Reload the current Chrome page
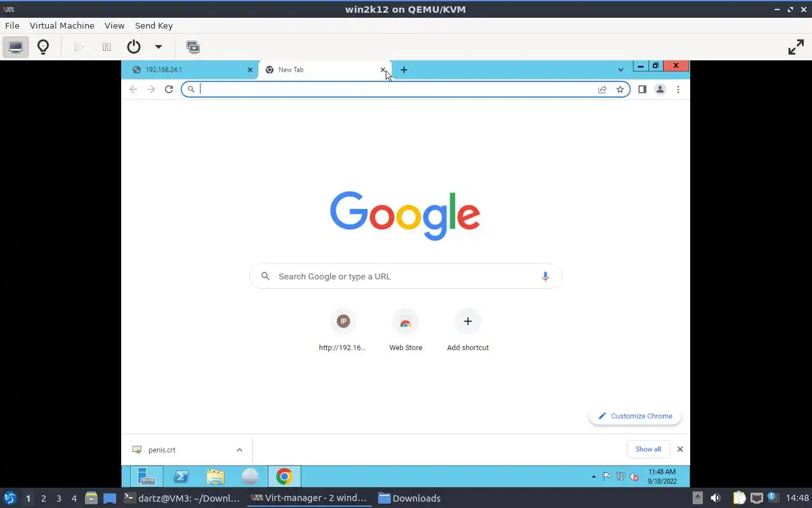The width and height of the screenshot is (812, 508). click(169, 90)
